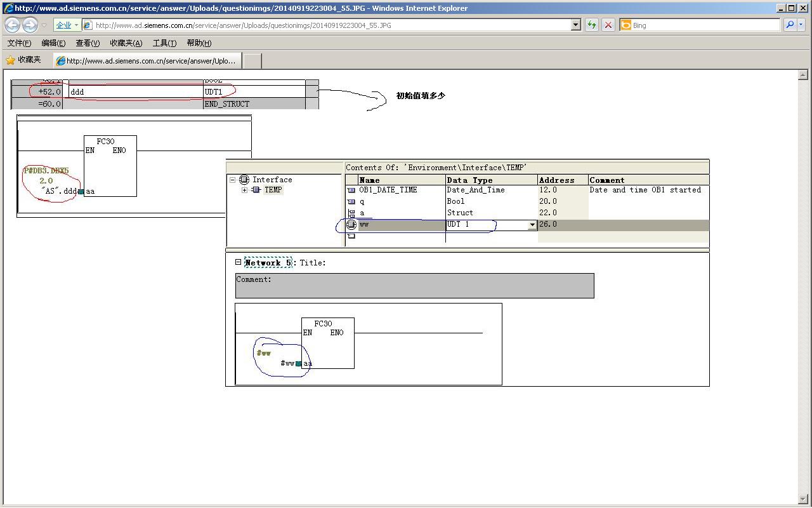Click the blank New Tab button
812x508 pixels.
click(252, 61)
